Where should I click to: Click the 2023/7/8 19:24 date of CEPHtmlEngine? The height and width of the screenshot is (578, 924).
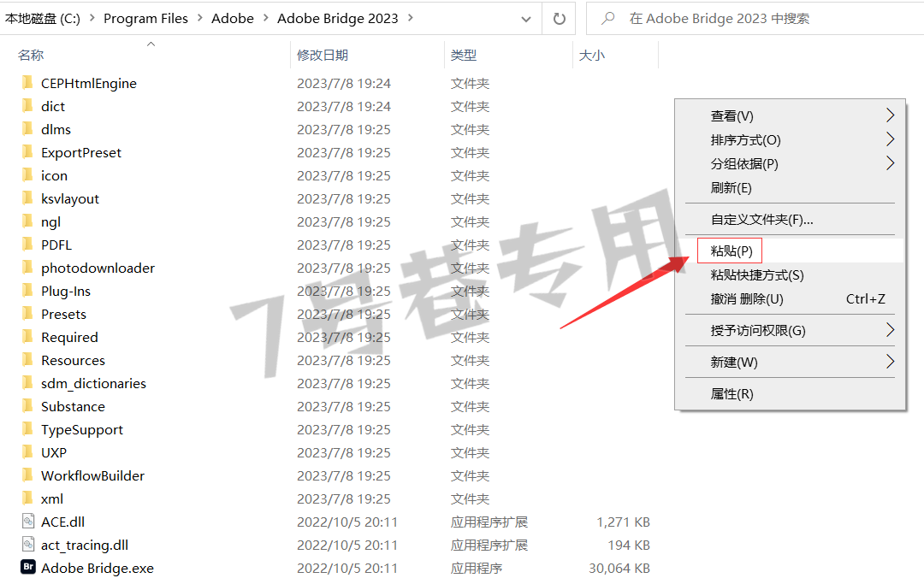click(344, 83)
